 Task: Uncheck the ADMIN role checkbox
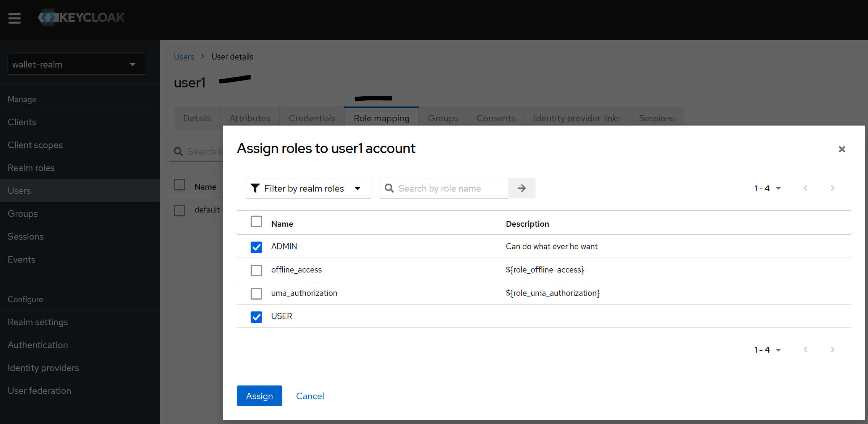click(x=256, y=247)
